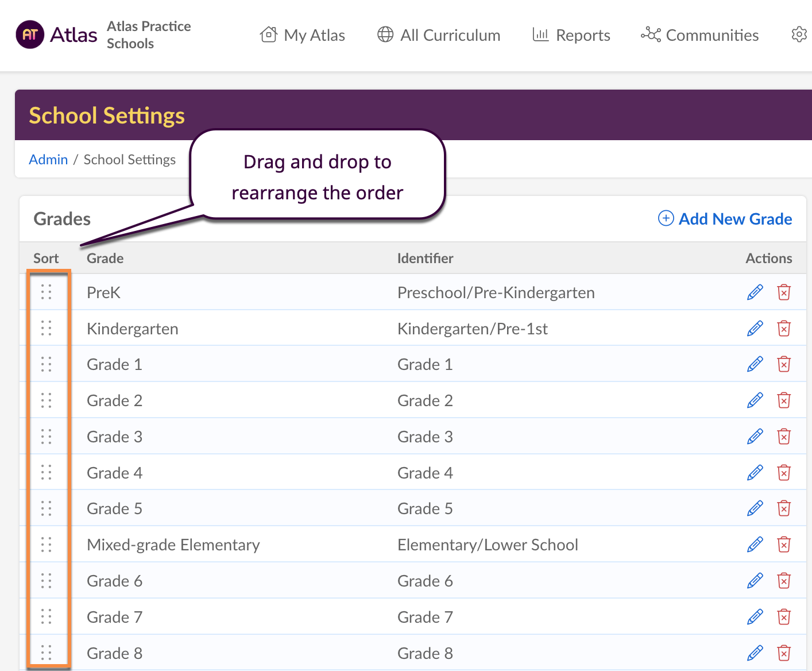Remove Grade 8 via the trash icon

(x=784, y=653)
